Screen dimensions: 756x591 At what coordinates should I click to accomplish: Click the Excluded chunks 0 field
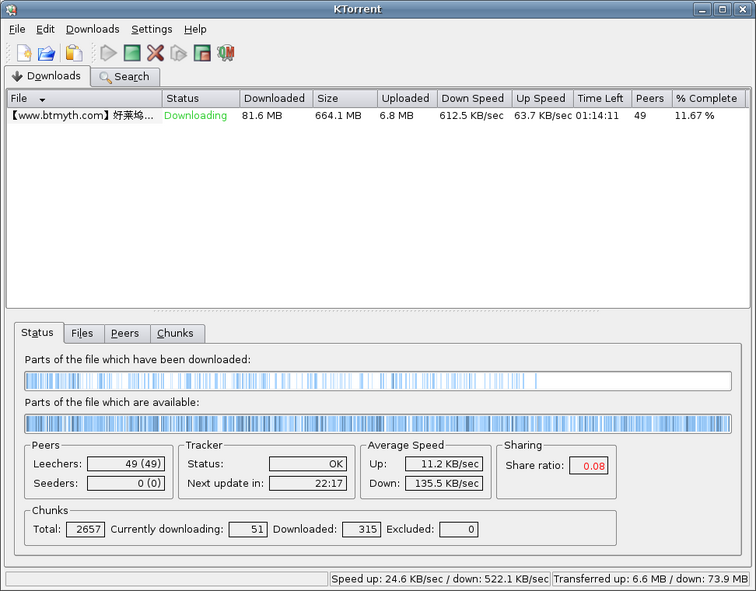459,529
